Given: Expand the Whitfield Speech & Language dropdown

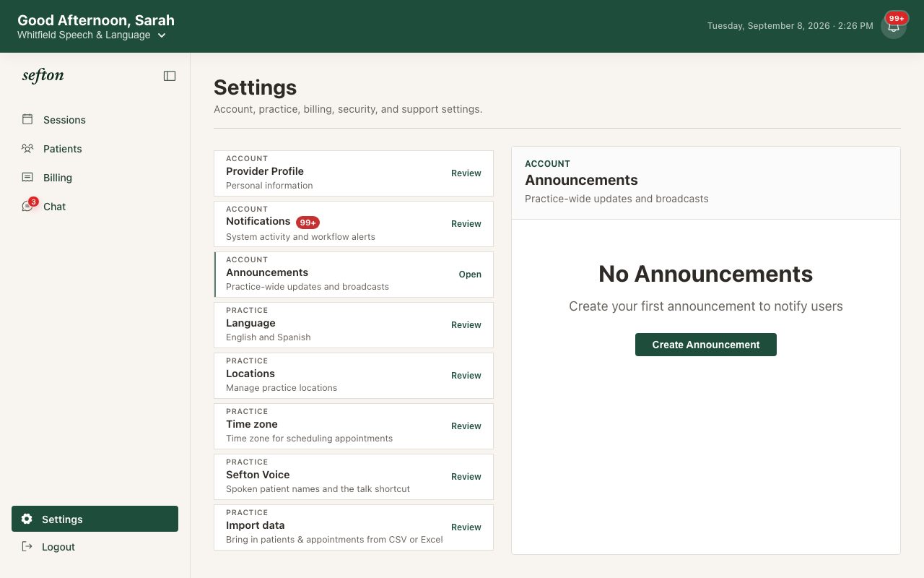Looking at the screenshot, I should coord(91,35).
